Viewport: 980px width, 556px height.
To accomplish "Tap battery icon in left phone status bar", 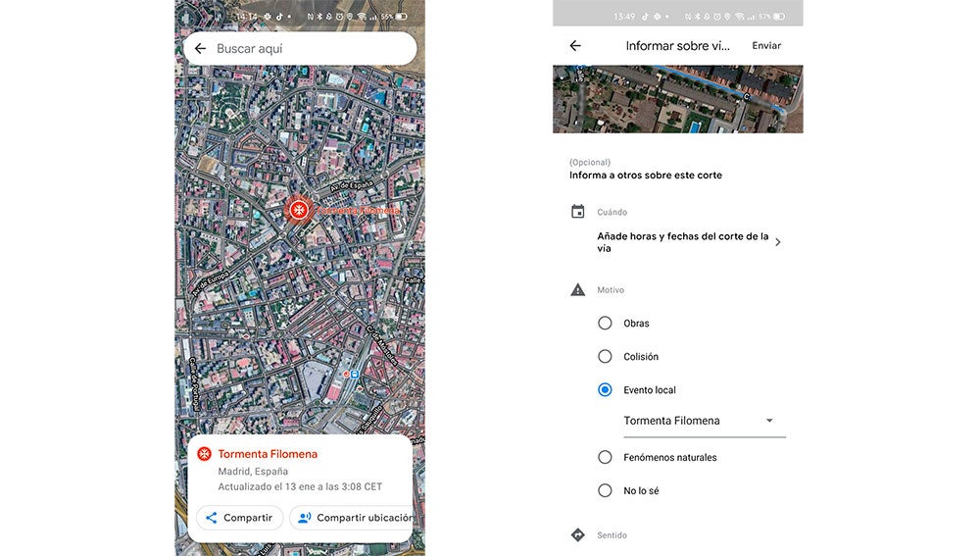I will click(x=401, y=17).
